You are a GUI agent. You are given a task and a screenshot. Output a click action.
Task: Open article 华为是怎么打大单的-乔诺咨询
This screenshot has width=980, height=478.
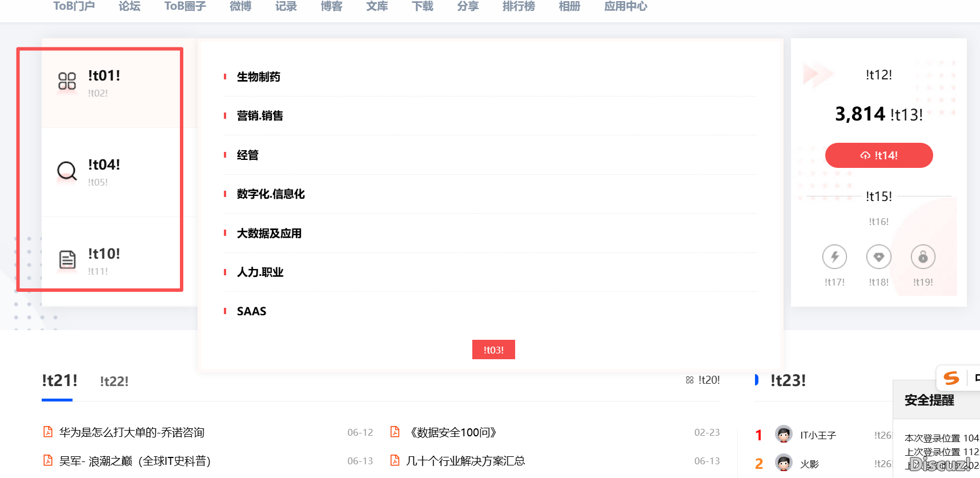132,432
